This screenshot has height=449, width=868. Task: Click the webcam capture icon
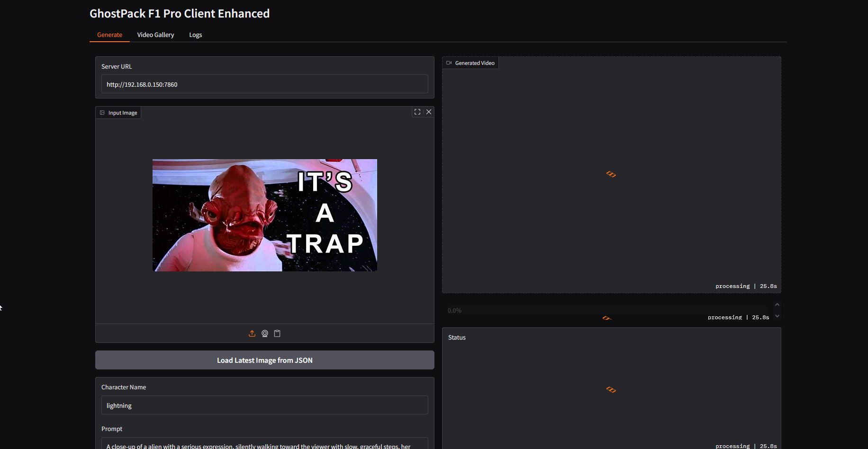(265, 333)
